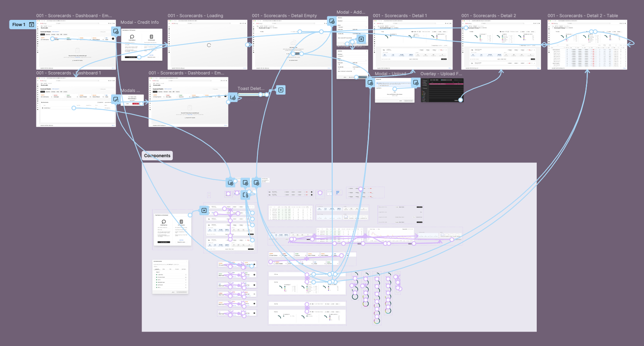Click the connection node at Overlay - Upload's bottom-right corner
The height and width of the screenshot is (346, 644).
click(x=461, y=100)
